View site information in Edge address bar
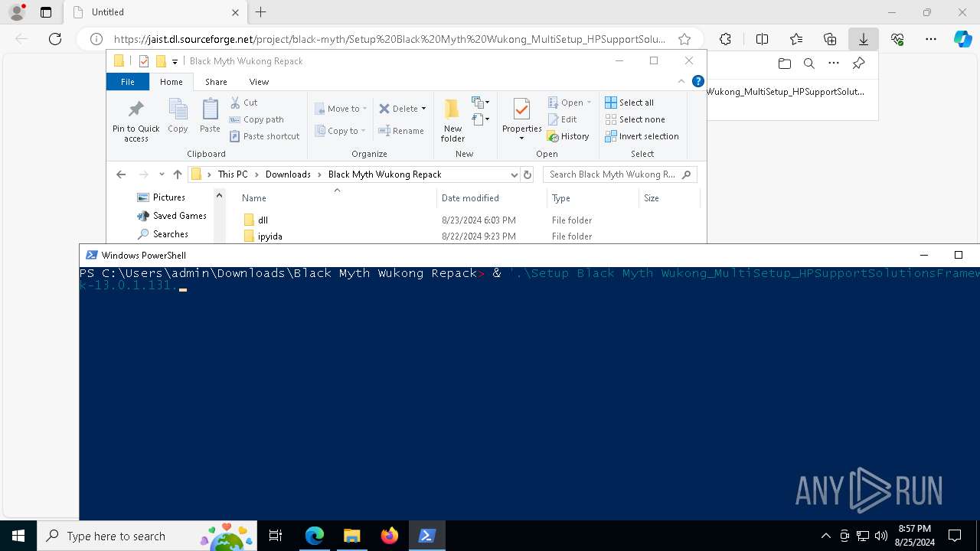This screenshot has height=551, width=980. [96, 39]
